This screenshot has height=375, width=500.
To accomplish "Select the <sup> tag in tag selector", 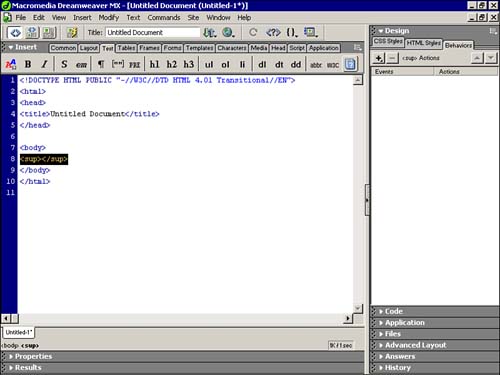I will click(30, 346).
